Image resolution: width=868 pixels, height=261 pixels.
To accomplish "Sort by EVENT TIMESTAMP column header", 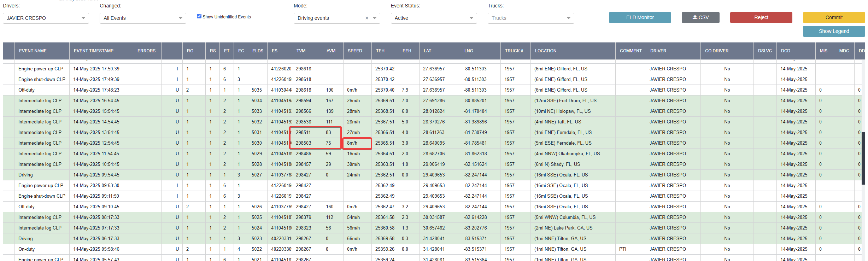I will (x=94, y=51).
